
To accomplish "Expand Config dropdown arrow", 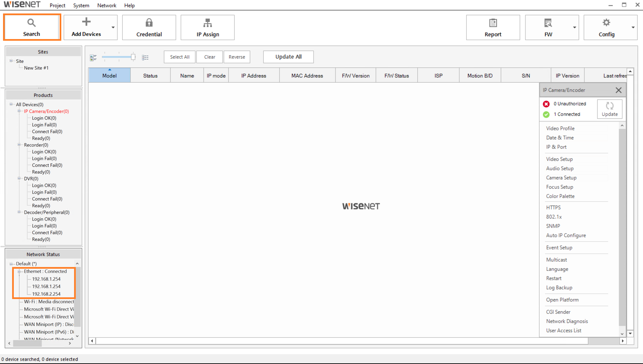I will 633,27.
